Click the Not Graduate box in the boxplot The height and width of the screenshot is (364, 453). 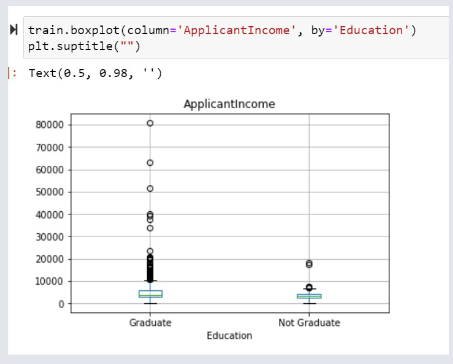click(309, 296)
